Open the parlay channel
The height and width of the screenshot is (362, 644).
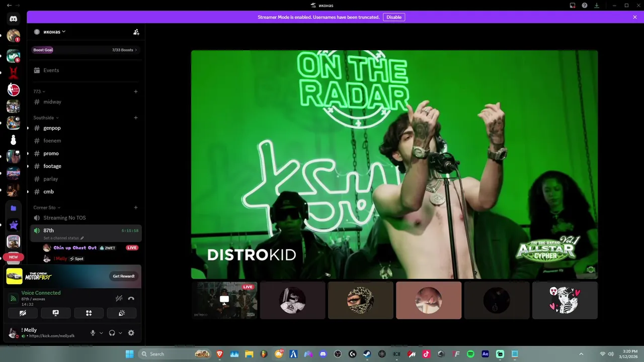pyautogui.click(x=86, y=179)
